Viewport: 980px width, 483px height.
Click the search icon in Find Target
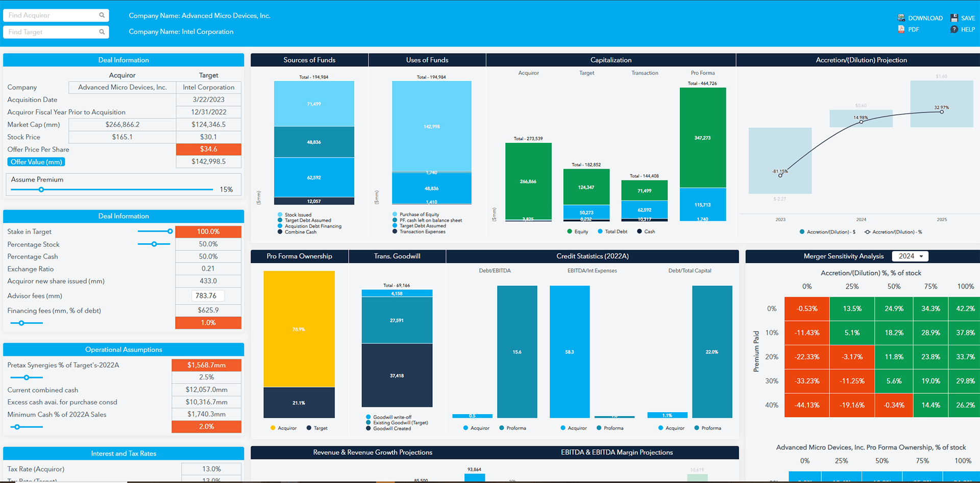pyautogui.click(x=102, y=32)
